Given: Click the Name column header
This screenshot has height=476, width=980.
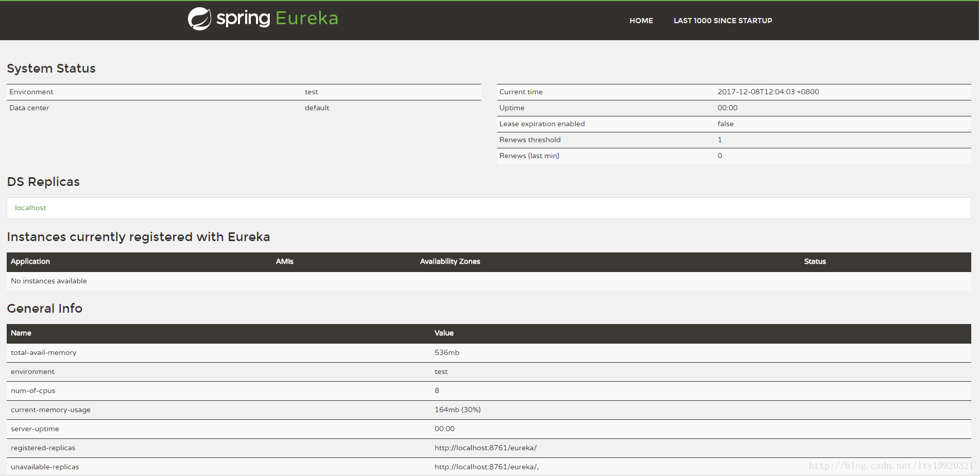Looking at the screenshot, I should point(21,333).
